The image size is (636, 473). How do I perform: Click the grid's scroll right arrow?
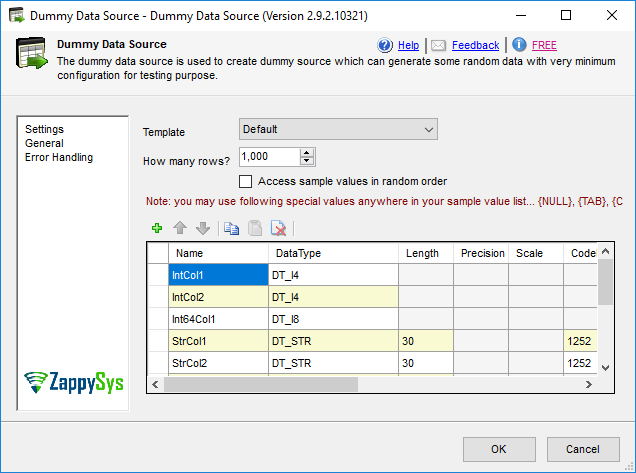[x=589, y=384]
